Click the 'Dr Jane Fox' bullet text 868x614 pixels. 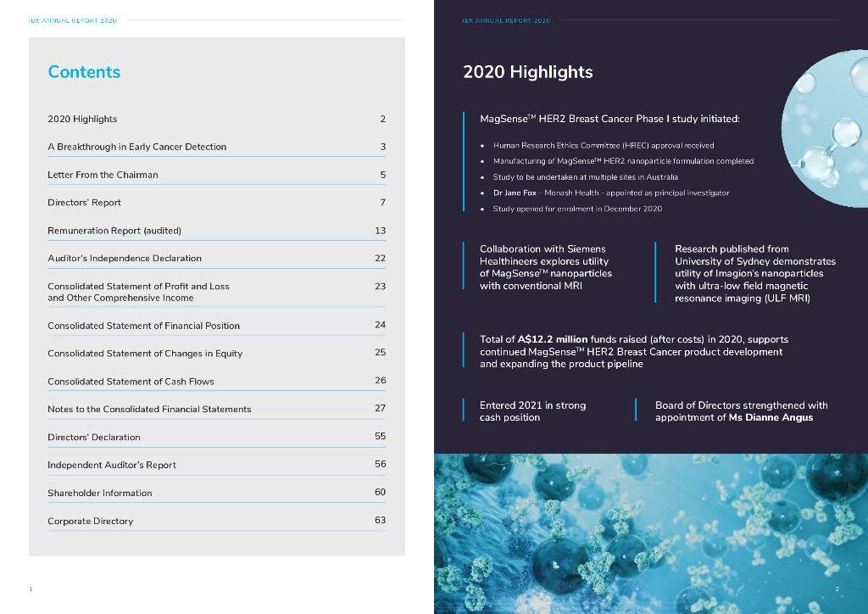click(611, 193)
